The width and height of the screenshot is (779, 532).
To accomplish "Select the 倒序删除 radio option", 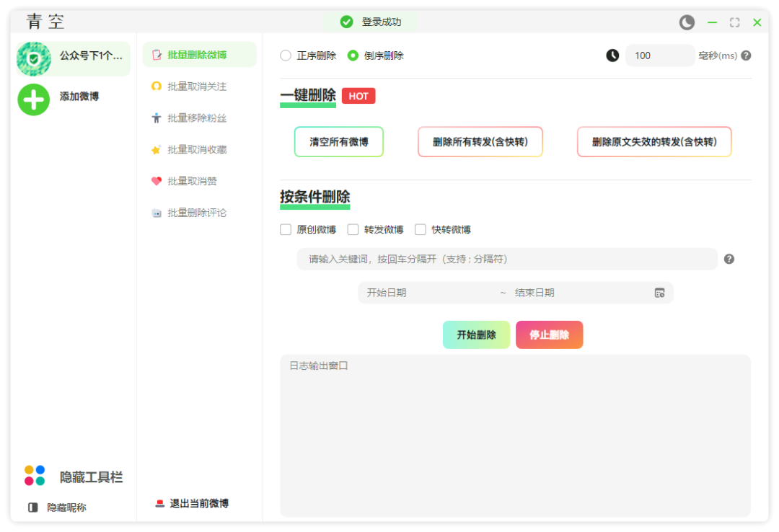I will click(353, 56).
